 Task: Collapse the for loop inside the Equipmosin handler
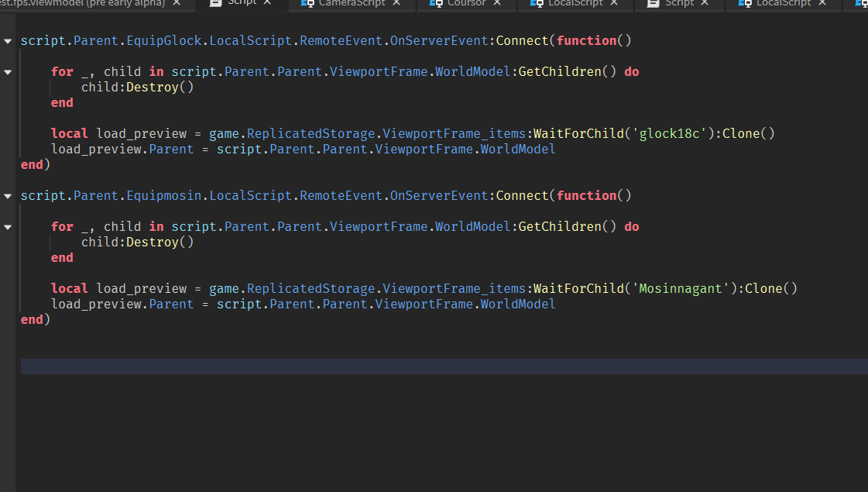[8, 227]
